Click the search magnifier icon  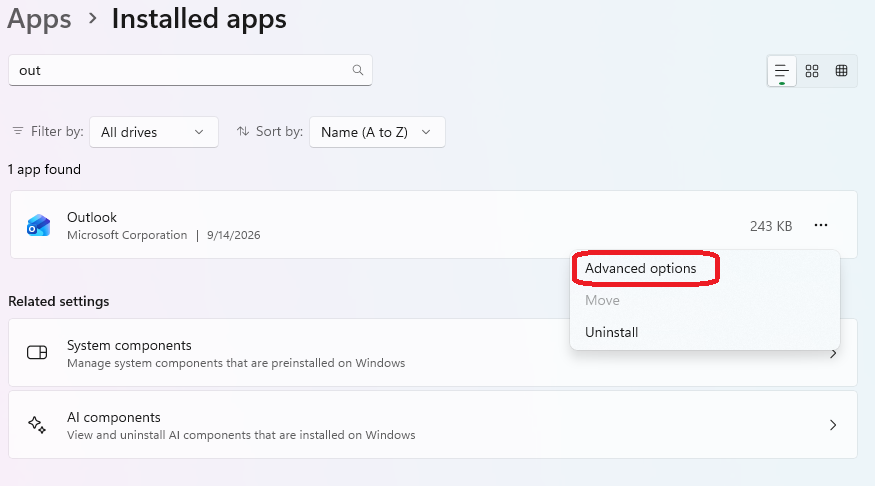coord(358,70)
